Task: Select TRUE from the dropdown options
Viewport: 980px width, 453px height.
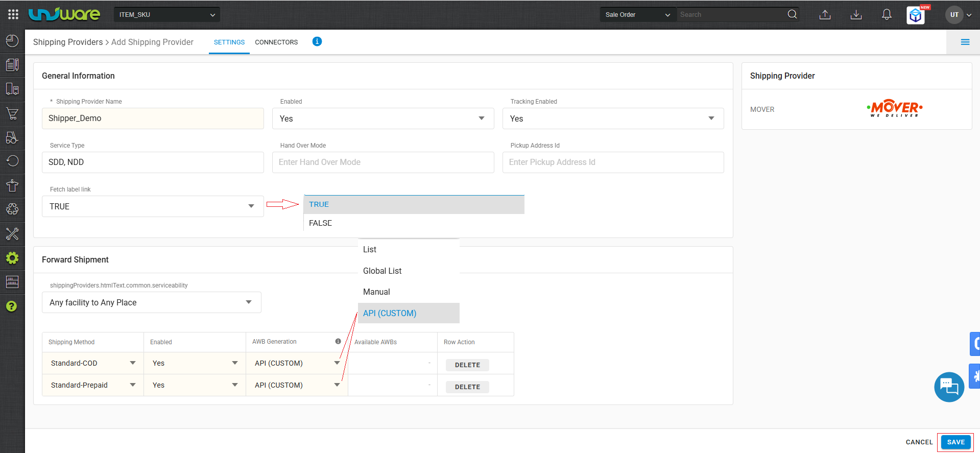Action: (414, 204)
